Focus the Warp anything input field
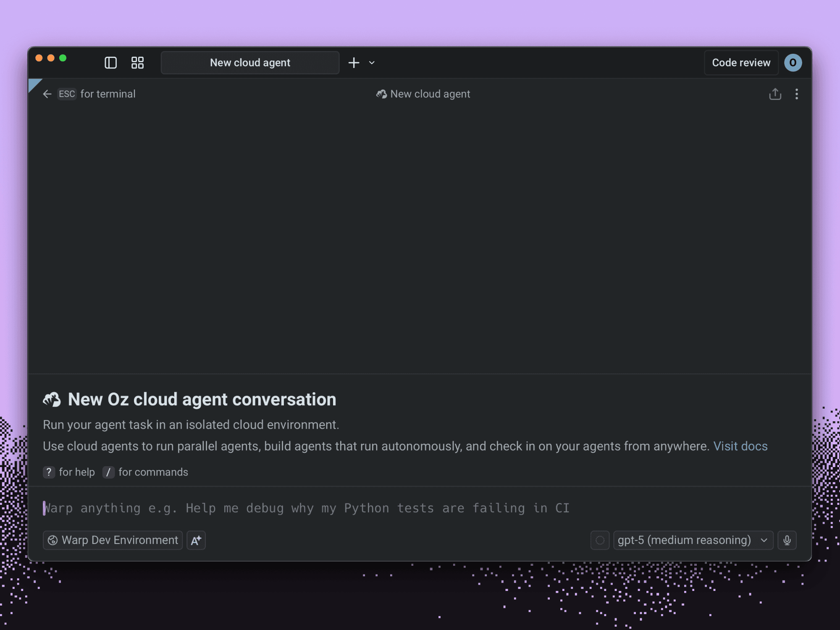840x630 pixels. pyautogui.click(x=307, y=508)
